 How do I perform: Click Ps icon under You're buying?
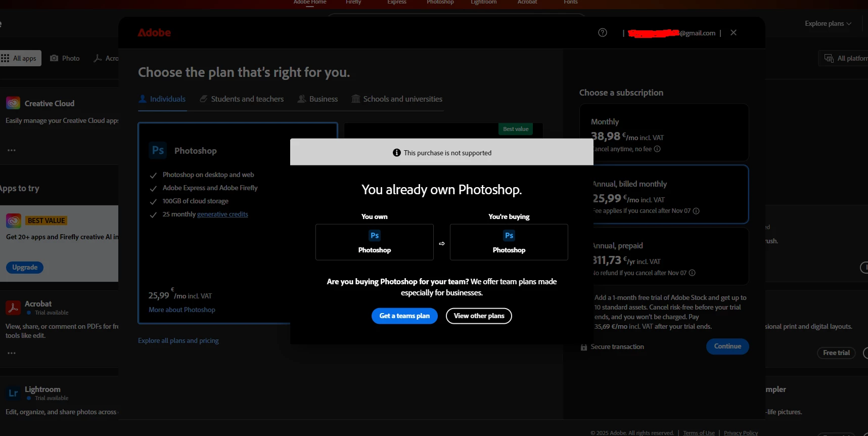tap(509, 236)
